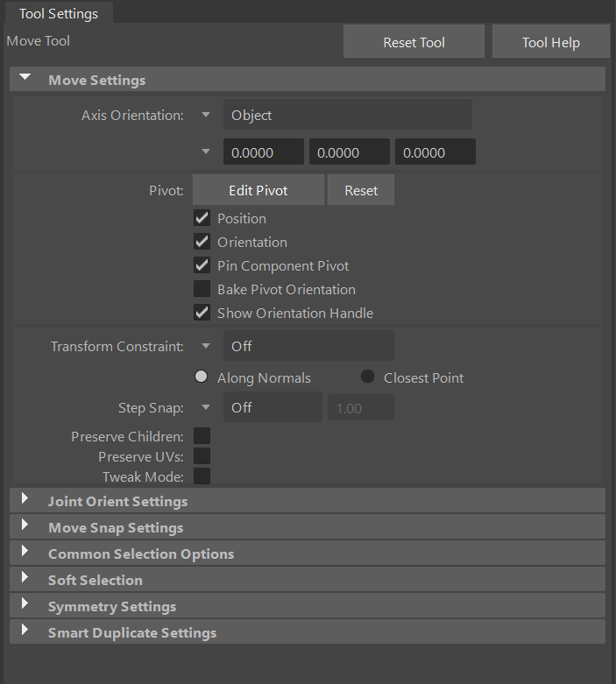Click the Reset Tool button

click(x=414, y=42)
